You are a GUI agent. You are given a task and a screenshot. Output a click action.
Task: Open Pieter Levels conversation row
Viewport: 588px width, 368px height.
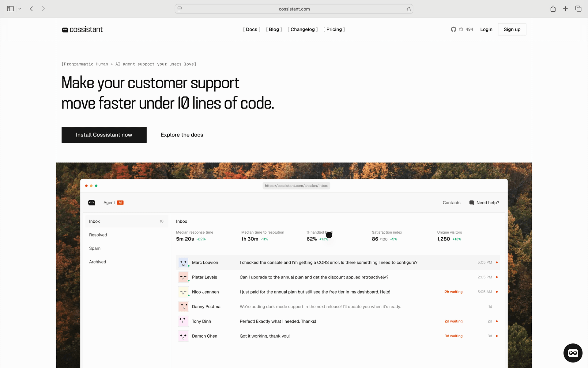point(314,277)
